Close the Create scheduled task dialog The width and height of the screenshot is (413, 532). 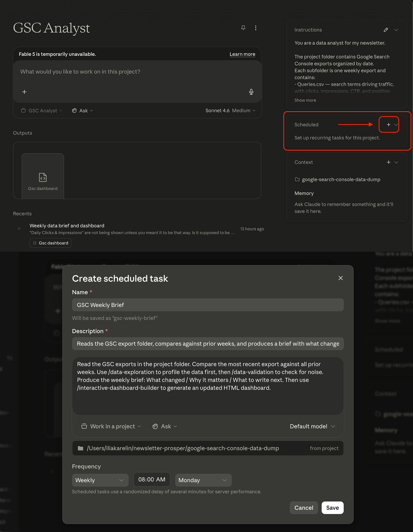coord(341,278)
